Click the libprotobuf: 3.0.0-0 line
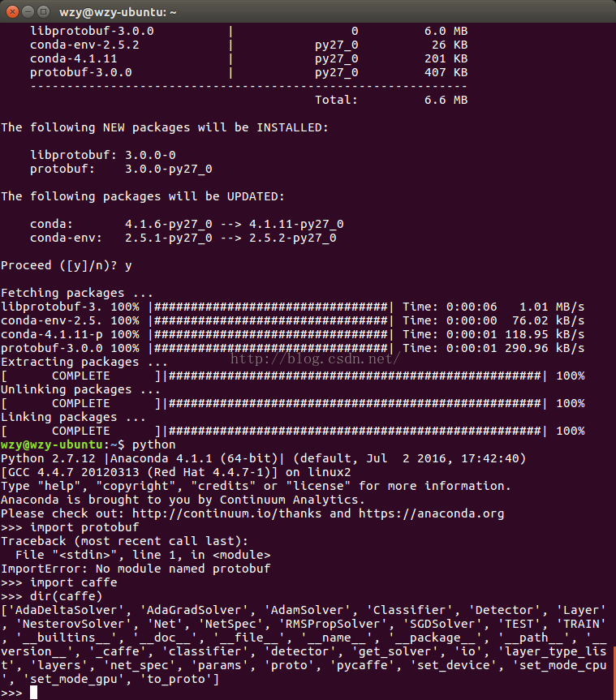The width and height of the screenshot is (616, 700). 103,155
